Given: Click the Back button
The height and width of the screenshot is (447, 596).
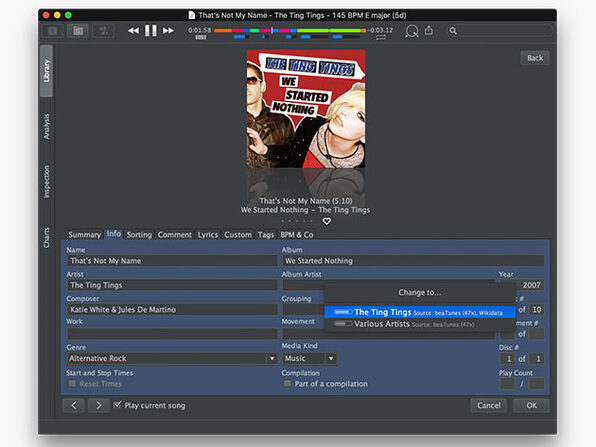Looking at the screenshot, I should [x=535, y=58].
